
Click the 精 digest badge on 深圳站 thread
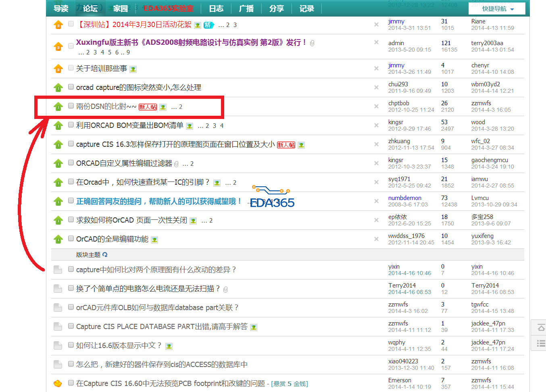(208, 25)
